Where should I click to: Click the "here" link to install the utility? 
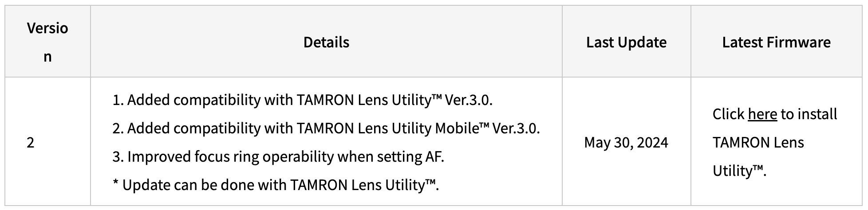coord(762,114)
